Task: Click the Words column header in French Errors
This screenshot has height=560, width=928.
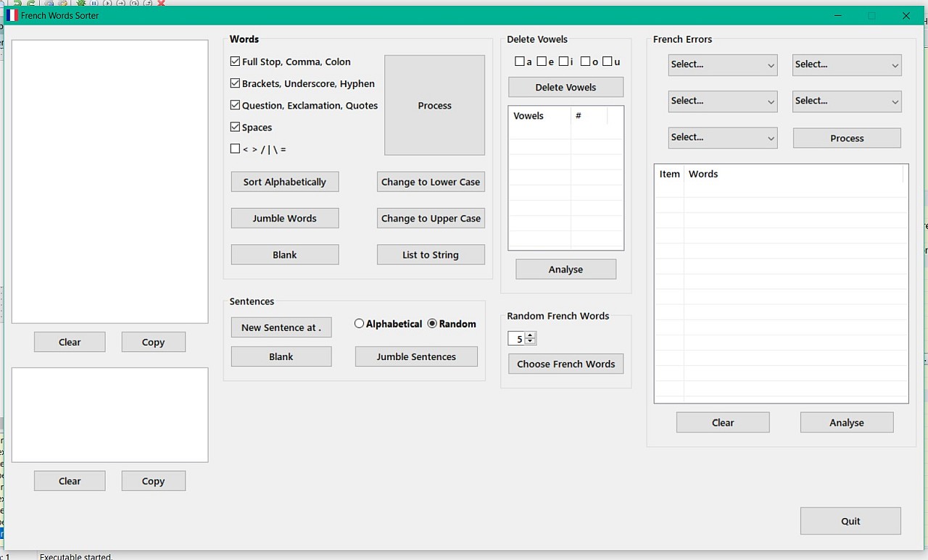Action: point(794,174)
